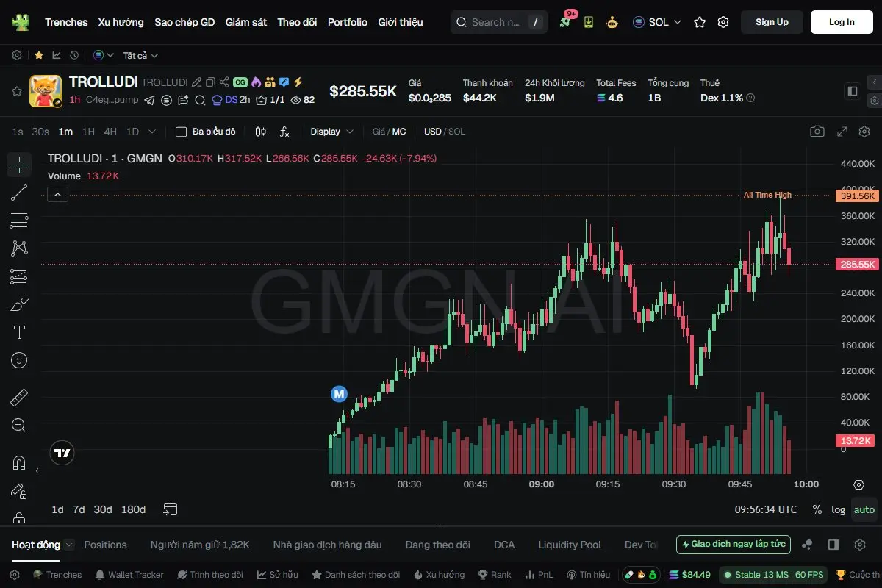Switch chart to Giá price mode
882x588 pixels.
pos(379,132)
